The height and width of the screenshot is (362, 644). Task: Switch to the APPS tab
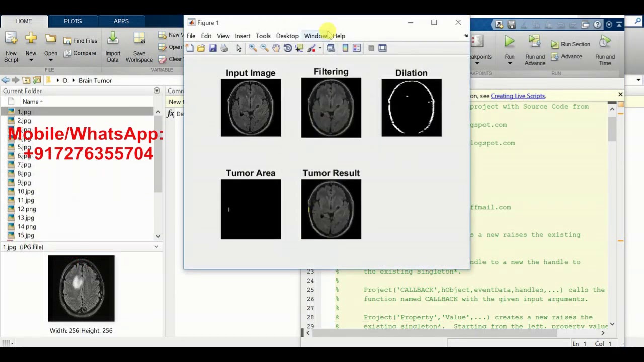point(121,21)
